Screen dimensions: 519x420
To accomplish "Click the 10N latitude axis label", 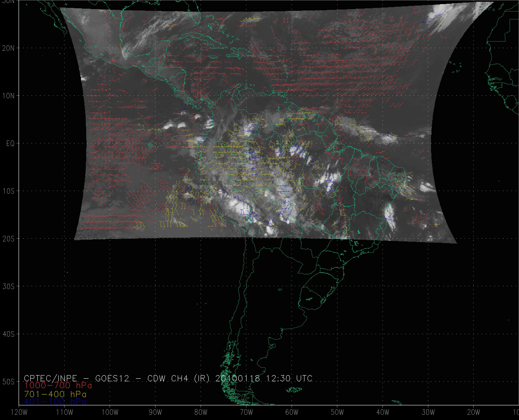I will coord(8,96).
